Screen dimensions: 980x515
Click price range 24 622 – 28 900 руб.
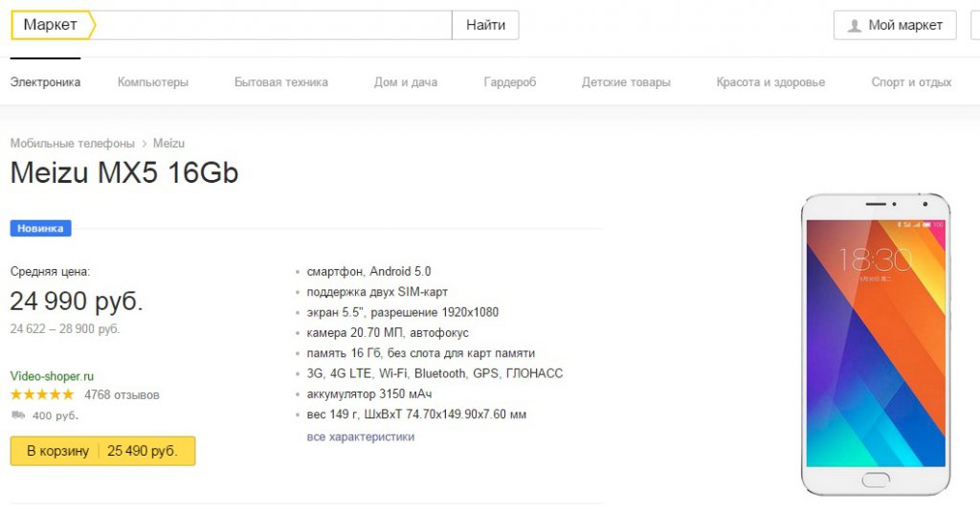click(65, 328)
